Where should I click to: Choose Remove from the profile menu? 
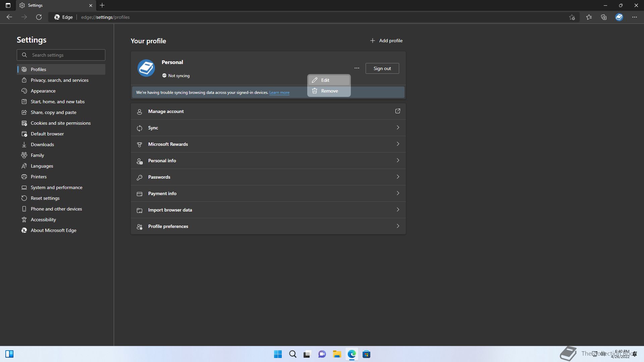(x=329, y=91)
